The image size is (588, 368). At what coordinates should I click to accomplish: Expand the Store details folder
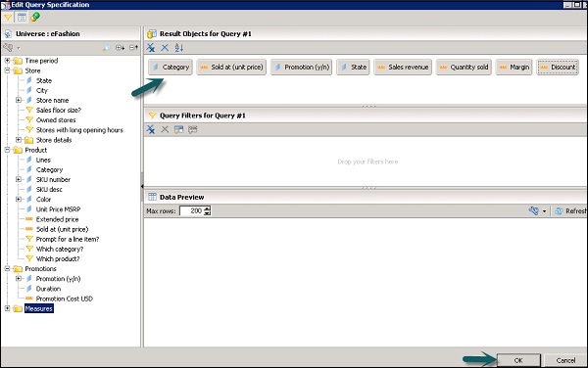click(19, 140)
